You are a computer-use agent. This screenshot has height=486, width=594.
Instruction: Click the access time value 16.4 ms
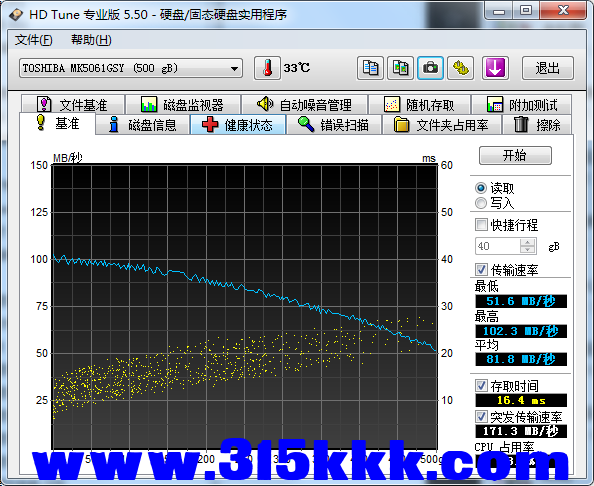point(521,400)
